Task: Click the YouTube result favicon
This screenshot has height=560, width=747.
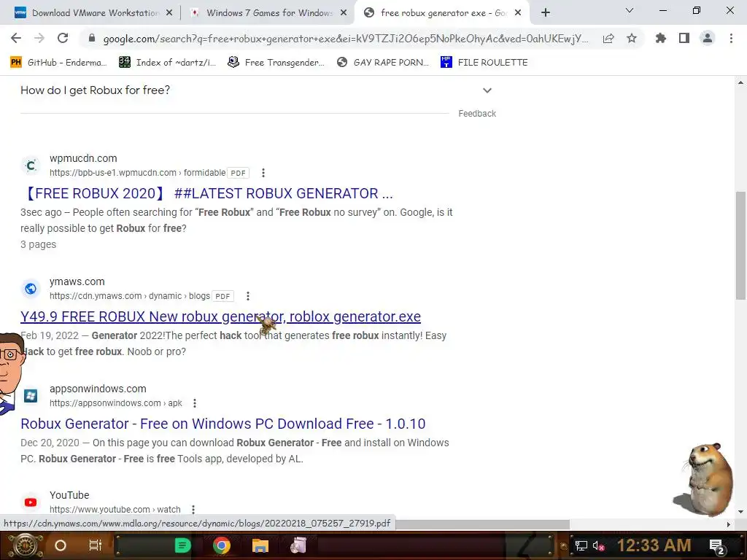Action: tap(31, 502)
